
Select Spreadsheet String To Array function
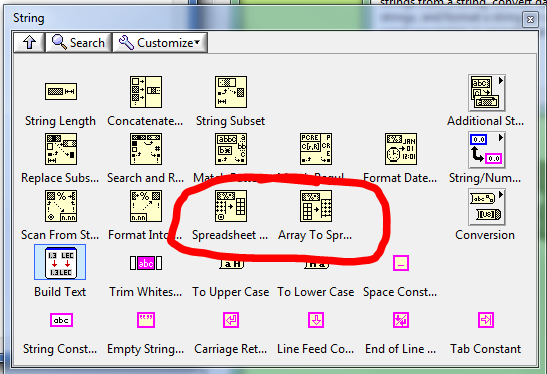point(231,206)
